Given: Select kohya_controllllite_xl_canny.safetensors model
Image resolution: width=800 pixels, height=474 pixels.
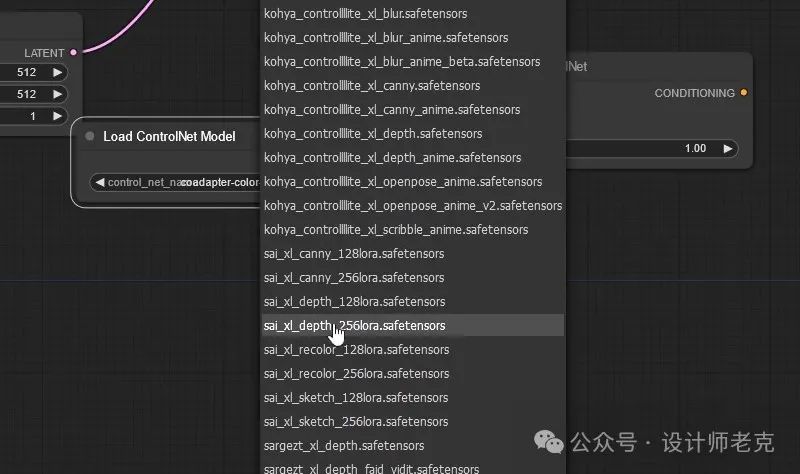Looking at the screenshot, I should click(412, 86).
